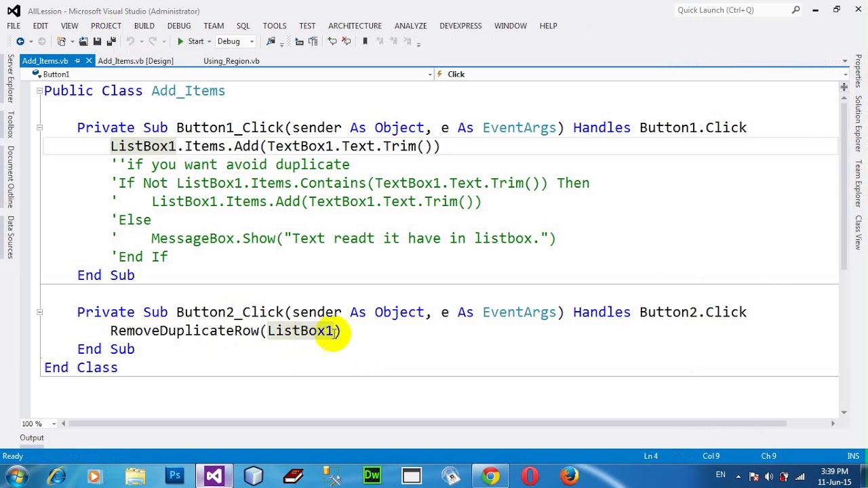
Task: Open Google Chrome from the taskbar
Action: point(490,476)
